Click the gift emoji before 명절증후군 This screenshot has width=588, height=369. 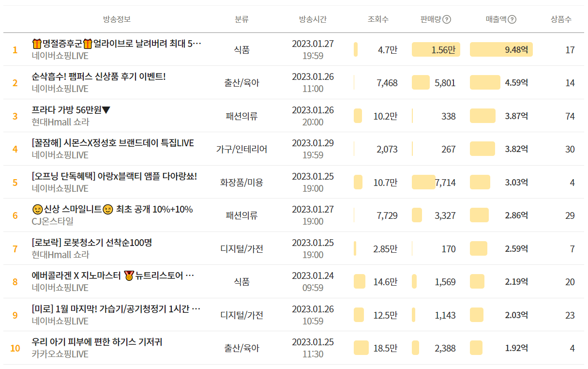coord(37,44)
